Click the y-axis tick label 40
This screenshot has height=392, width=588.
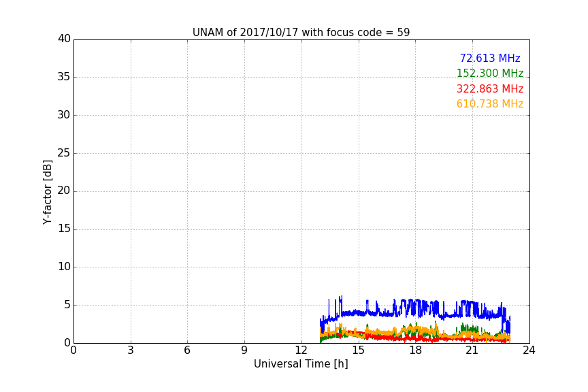pos(64,39)
